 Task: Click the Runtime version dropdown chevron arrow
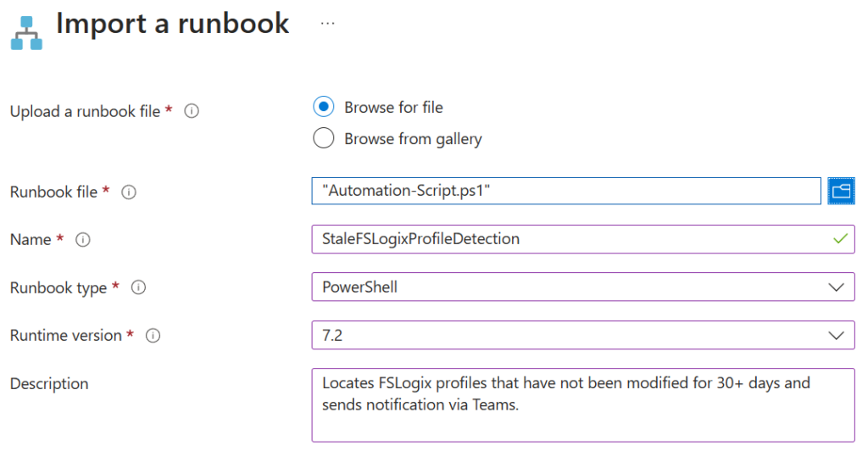coord(837,336)
